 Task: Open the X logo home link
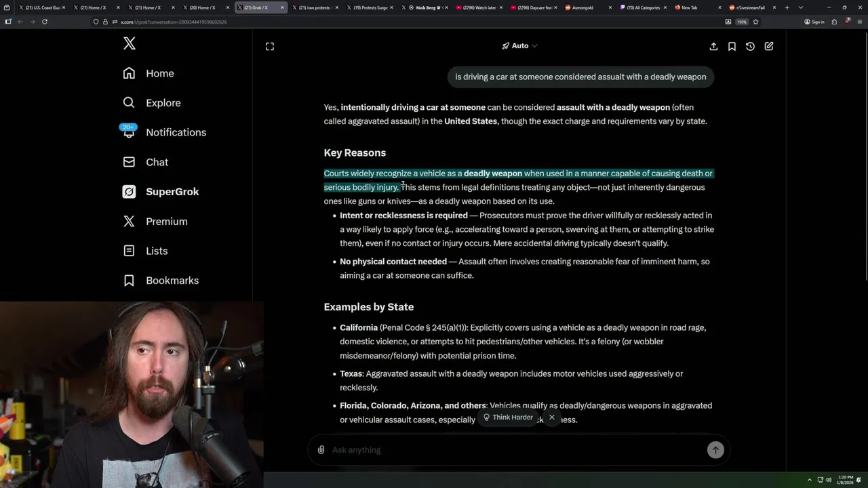tap(130, 44)
